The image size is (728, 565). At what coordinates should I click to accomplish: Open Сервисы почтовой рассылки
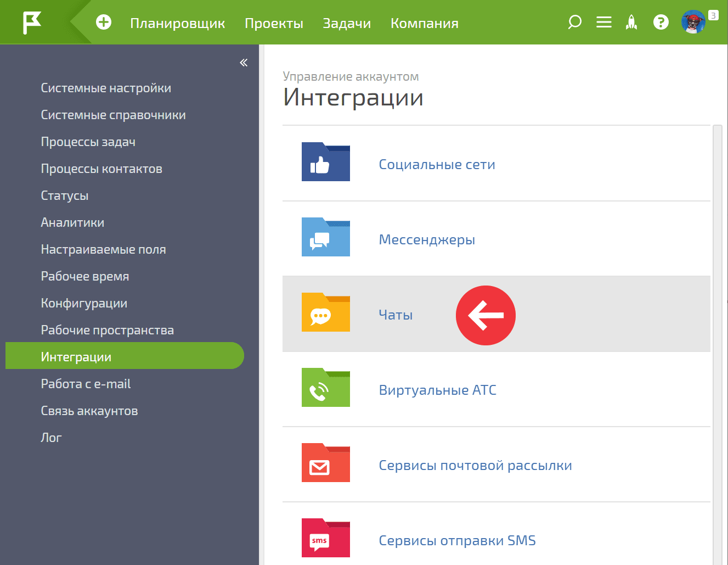pos(475,465)
